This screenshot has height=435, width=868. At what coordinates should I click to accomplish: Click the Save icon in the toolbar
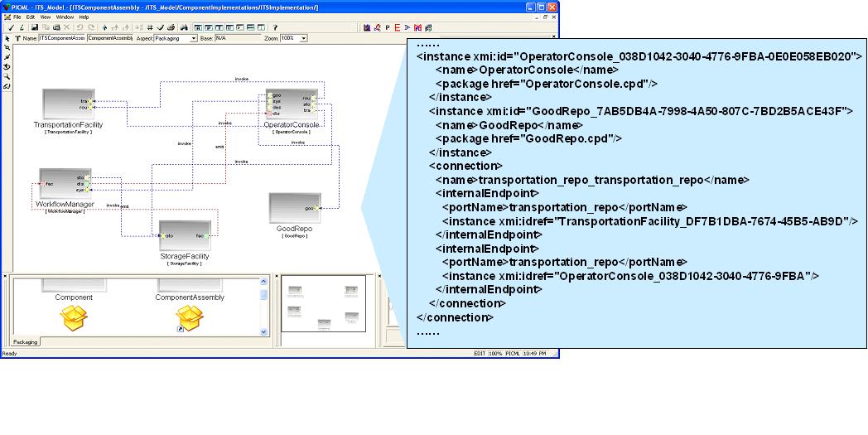(x=35, y=27)
